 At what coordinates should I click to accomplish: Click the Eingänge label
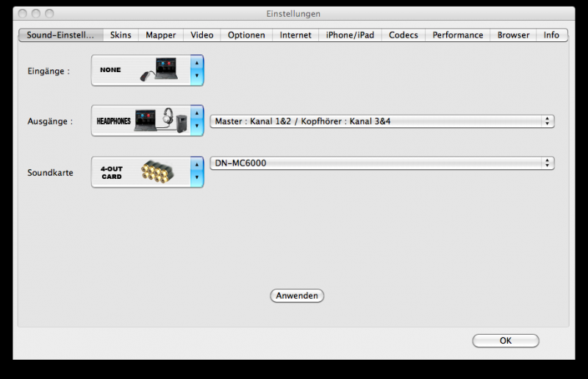pyautogui.click(x=49, y=71)
